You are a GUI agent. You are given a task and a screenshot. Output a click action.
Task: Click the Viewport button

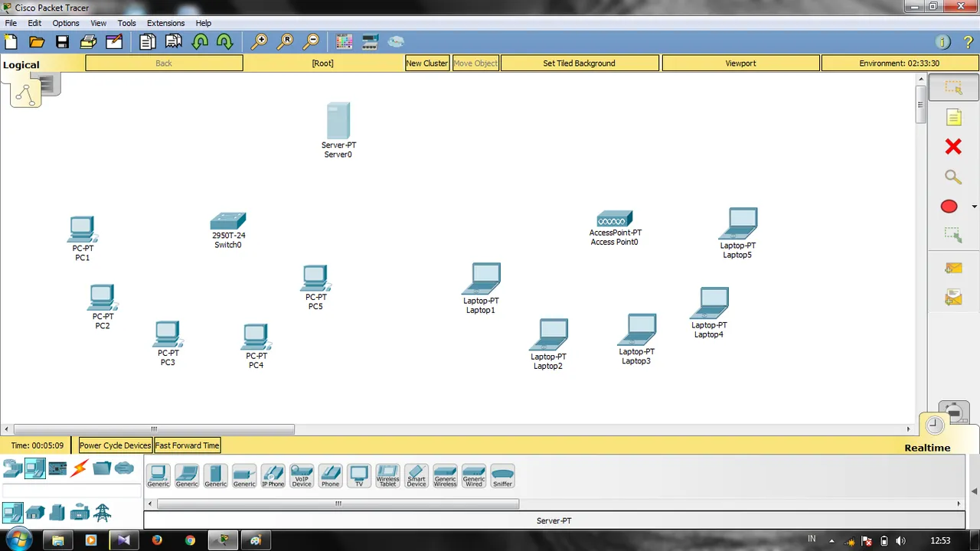coord(740,64)
